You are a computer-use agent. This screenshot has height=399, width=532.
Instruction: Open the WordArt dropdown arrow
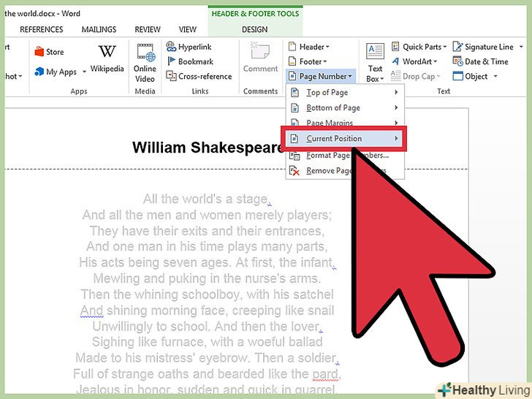click(x=435, y=61)
